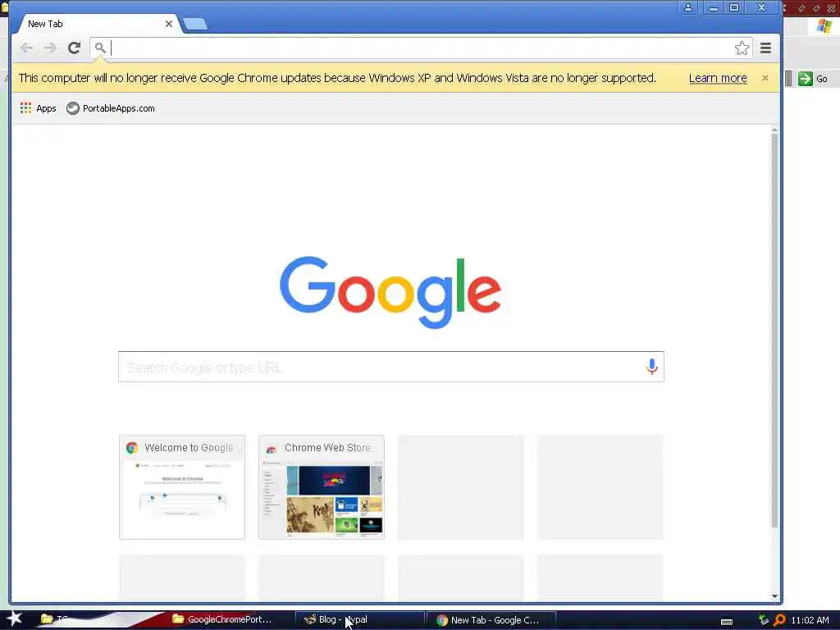Dismiss the Windows XP update warning

coord(765,78)
